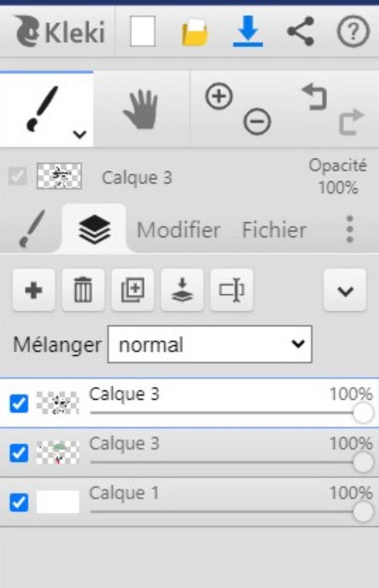Image resolution: width=379 pixels, height=588 pixels.
Task: Open an image with the folder icon
Action: (195, 33)
